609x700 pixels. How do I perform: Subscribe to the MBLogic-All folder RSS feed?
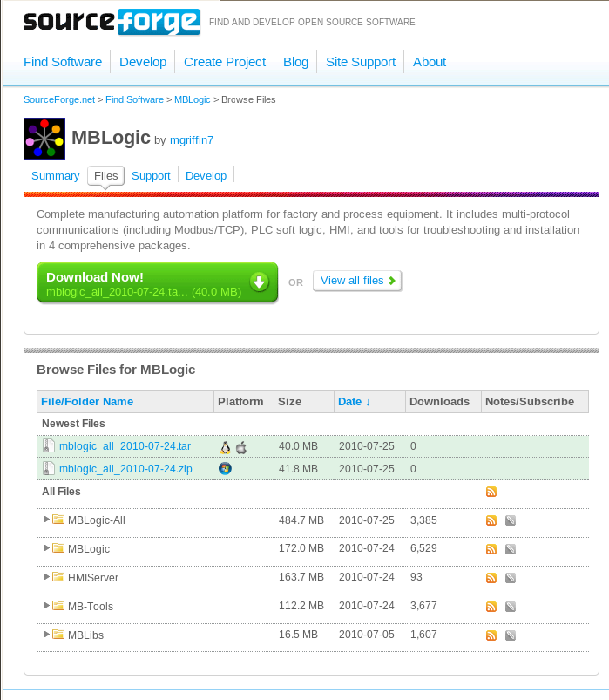tap(491, 520)
